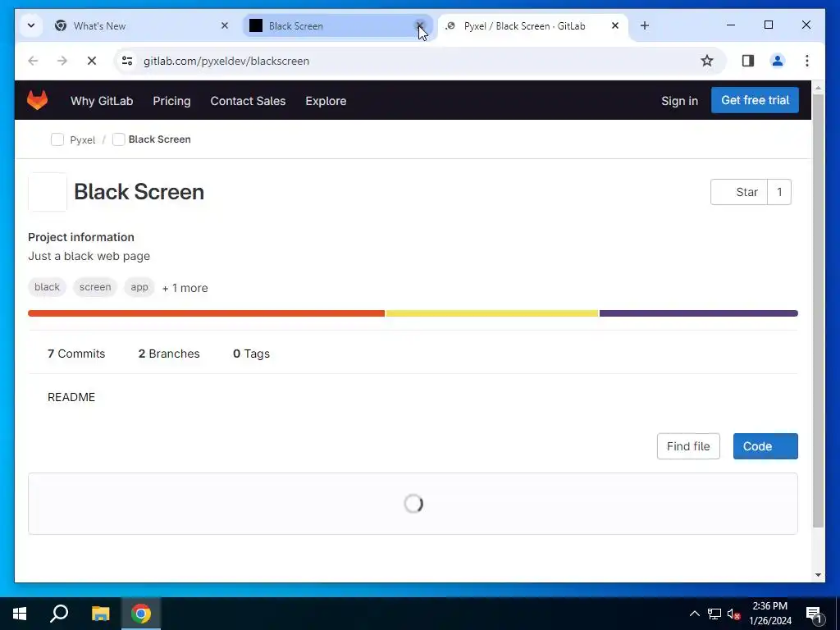The height and width of the screenshot is (630, 840).
Task: Expand + 1 more topics
Action: [x=185, y=288]
